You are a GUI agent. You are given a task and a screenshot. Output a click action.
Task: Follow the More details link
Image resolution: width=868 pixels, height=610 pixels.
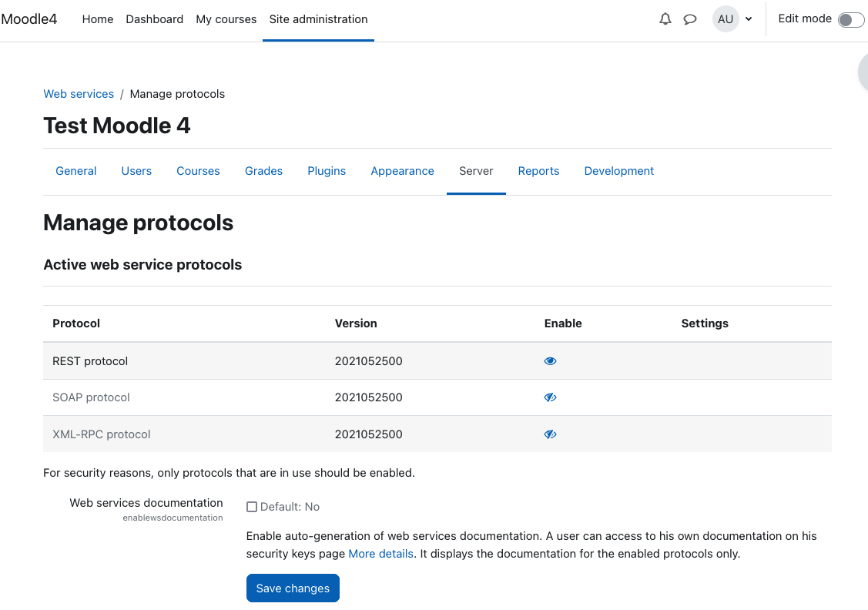(380, 554)
